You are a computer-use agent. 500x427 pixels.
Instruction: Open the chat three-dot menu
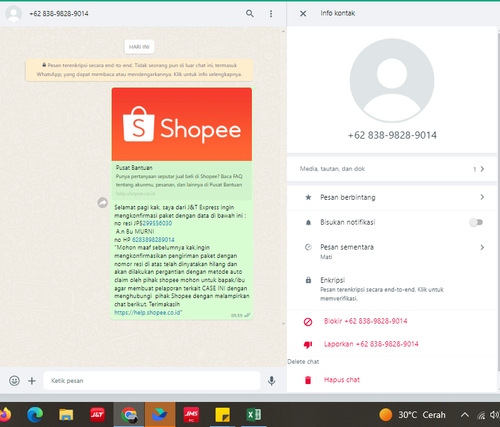coord(271,13)
